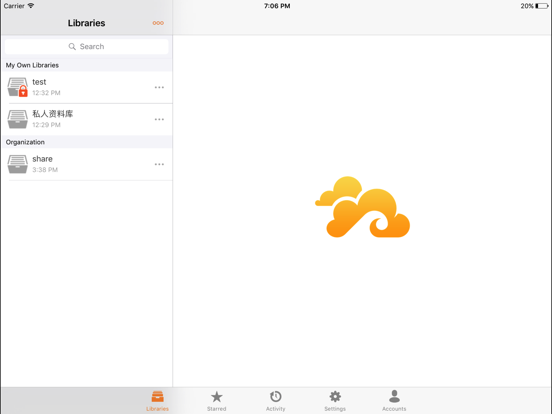Show more actions for 私人资料库 library
The height and width of the screenshot is (414, 552).
point(159,119)
